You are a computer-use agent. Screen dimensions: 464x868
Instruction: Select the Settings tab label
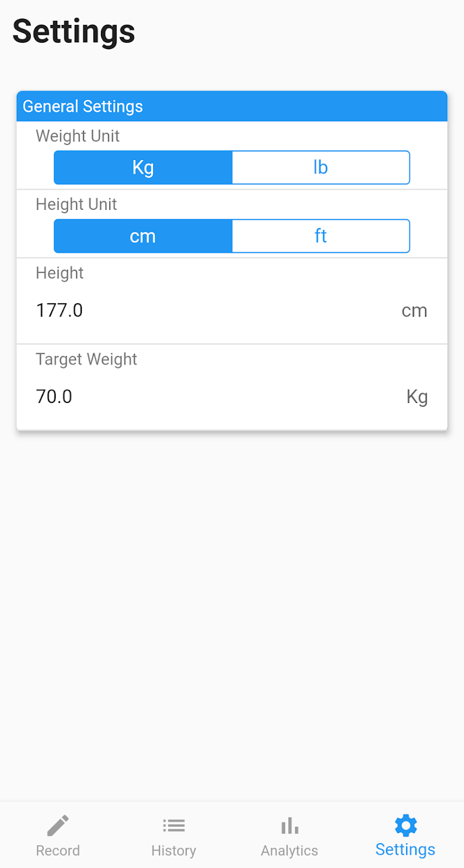pyautogui.click(x=405, y=849)
